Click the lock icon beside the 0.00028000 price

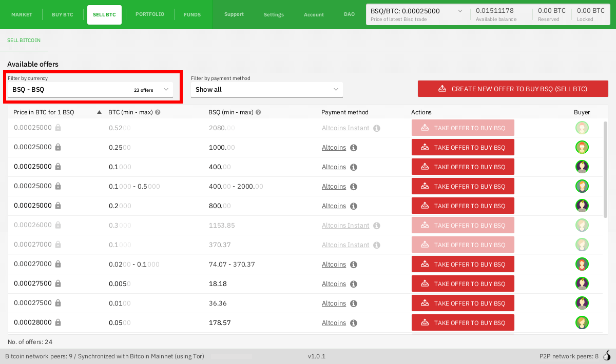[58, 322]
